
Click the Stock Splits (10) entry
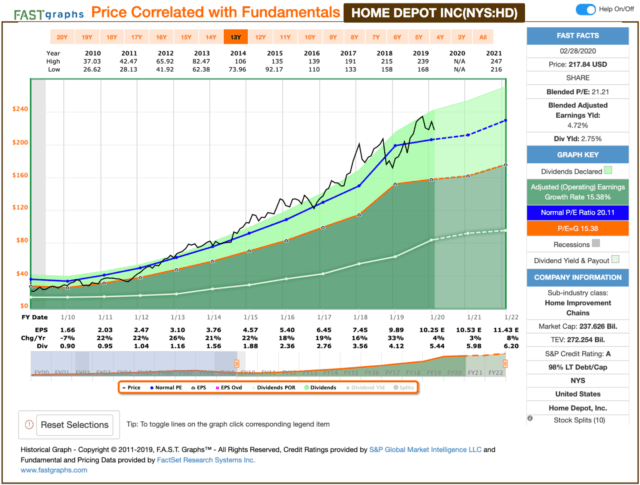579,420
